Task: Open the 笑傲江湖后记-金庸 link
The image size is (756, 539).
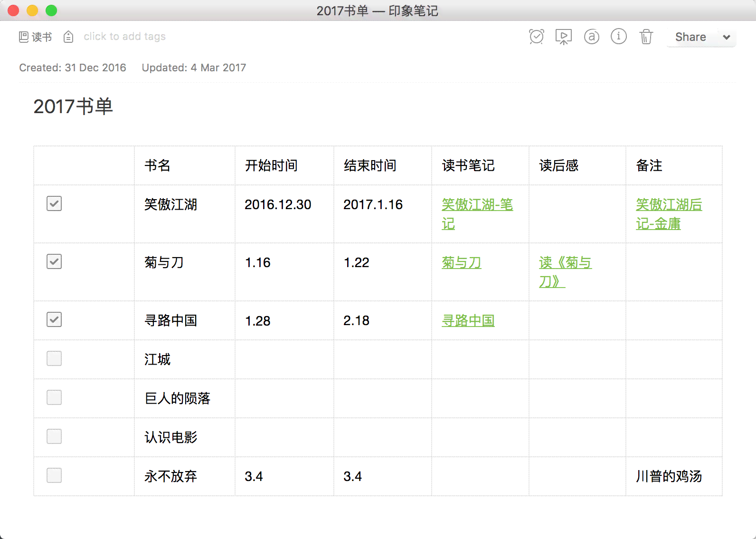Action: (x=669, y=214)
